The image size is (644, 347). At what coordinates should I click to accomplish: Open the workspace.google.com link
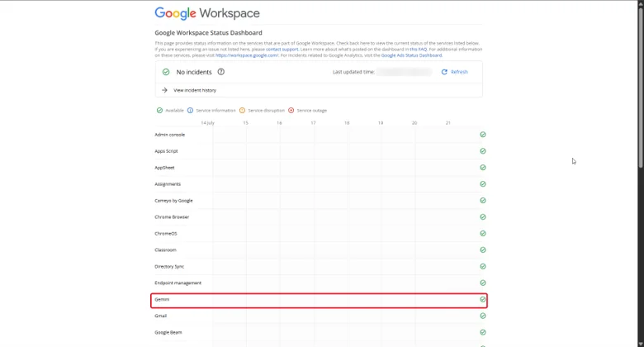point(247,55)
